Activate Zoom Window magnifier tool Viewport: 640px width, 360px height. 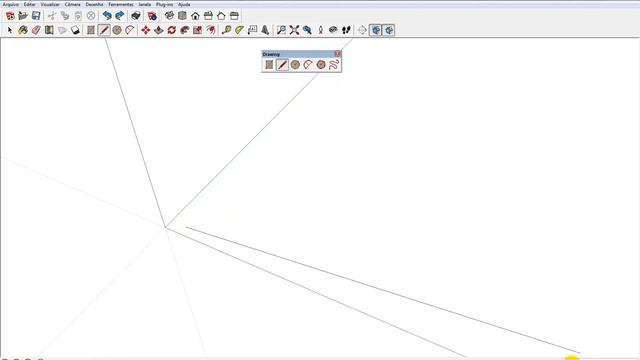click(281, 30)
